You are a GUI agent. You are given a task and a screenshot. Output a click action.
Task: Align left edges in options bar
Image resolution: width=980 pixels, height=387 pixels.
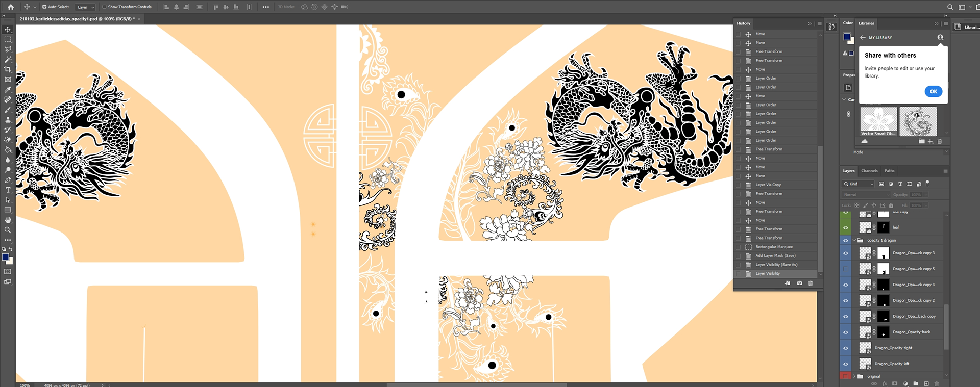coord(166,7)
